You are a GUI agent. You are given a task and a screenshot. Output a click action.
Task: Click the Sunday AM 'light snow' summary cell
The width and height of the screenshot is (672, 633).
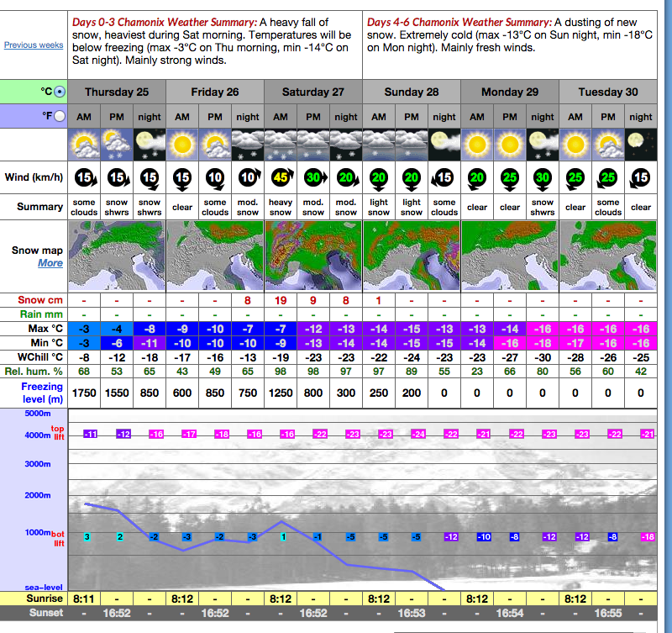pos(379,207)
